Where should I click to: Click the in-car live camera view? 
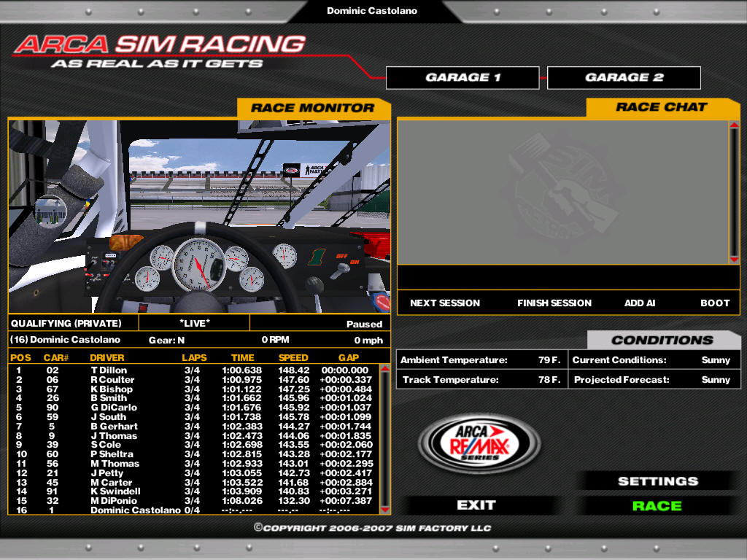coord(199,216)
